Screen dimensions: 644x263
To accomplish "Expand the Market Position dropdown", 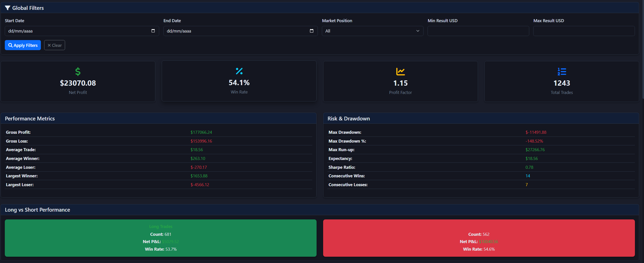I will point(372,31).
